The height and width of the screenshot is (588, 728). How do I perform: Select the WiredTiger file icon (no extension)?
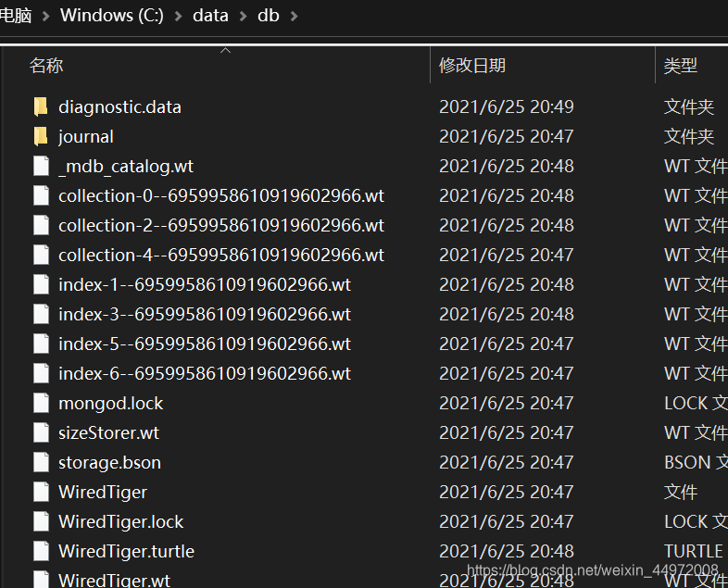(41, 492)
